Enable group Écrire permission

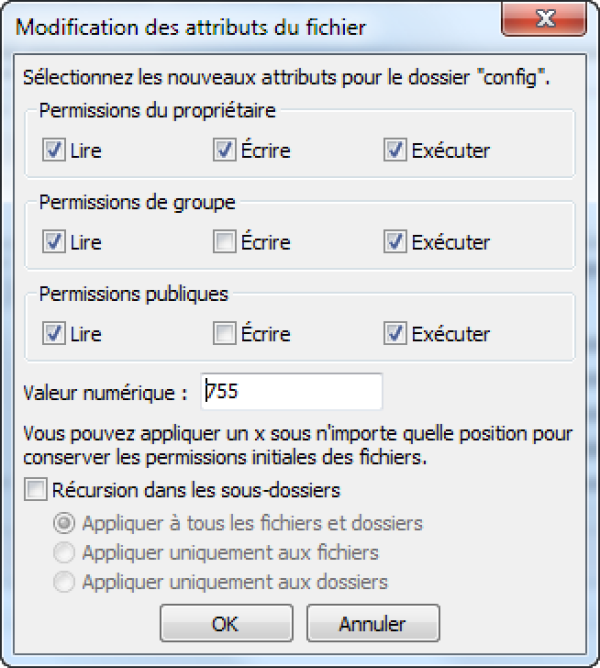coord(224,242)
